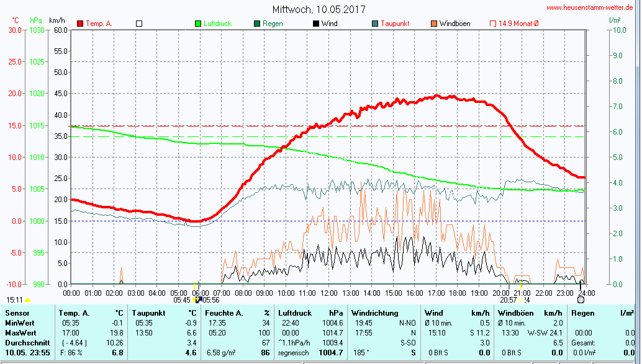Click the dark green Regen legend square
This screenshot has width=642, height=364.
pyautogui.click(x=257, y=24)
